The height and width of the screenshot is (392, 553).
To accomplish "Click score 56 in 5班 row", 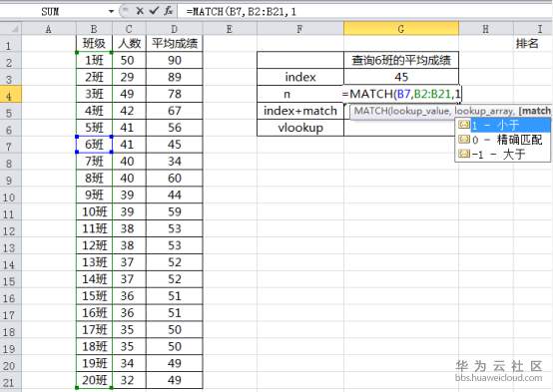I will click(x=175, y=128).
